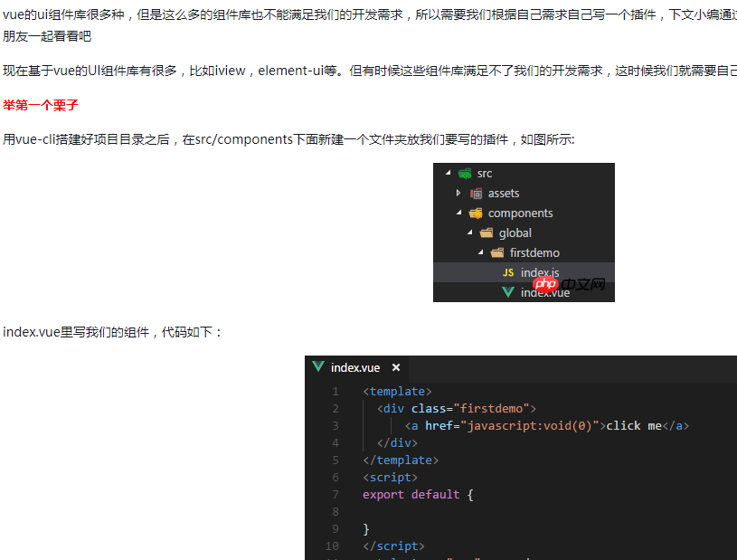
Task: Click the global folder icon
Action: point(487,233)
